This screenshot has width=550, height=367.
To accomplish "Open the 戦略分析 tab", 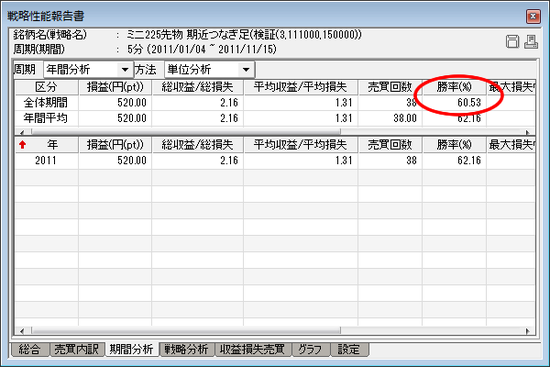I will [x=187, y=349].
